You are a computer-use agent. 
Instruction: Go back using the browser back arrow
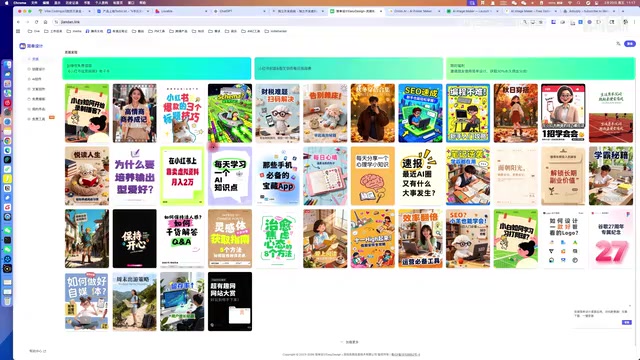[19, 22]
